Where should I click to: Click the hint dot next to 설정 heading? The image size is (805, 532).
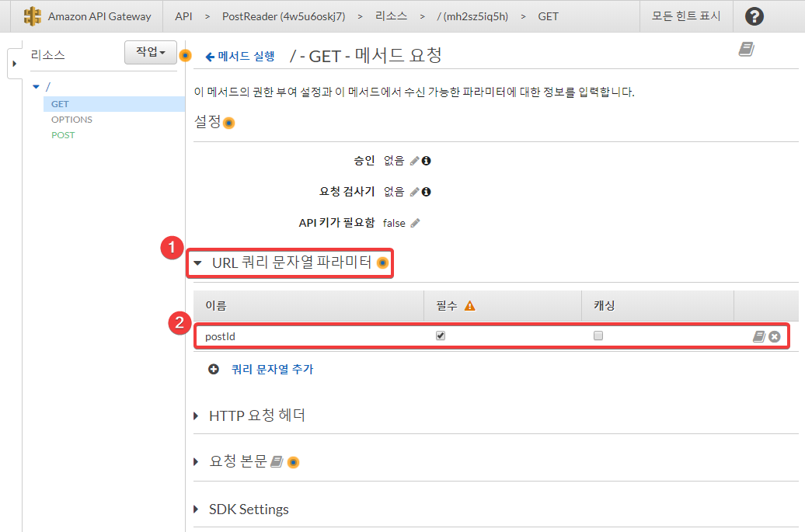[229, 123]
